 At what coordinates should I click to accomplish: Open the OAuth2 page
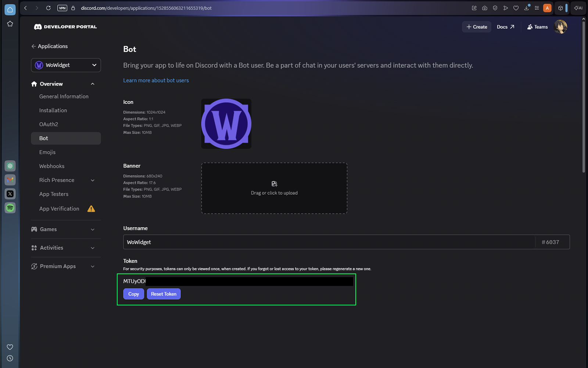click(x=49, y=124)
